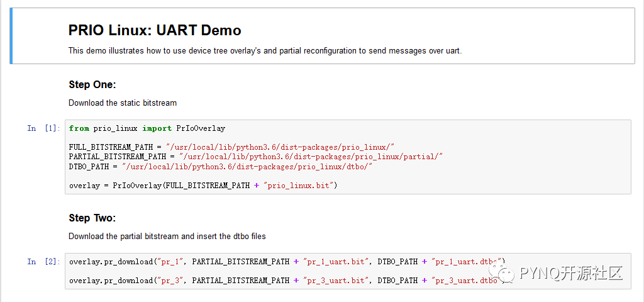Click the In [1] cell prompt
This screenshot has width=644, height=302.
pyautogui.click(x=43, y=128)
